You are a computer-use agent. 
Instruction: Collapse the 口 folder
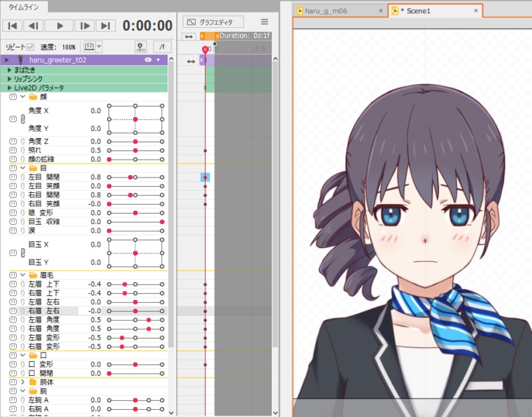pyautogui.click(x=23, y=355)
